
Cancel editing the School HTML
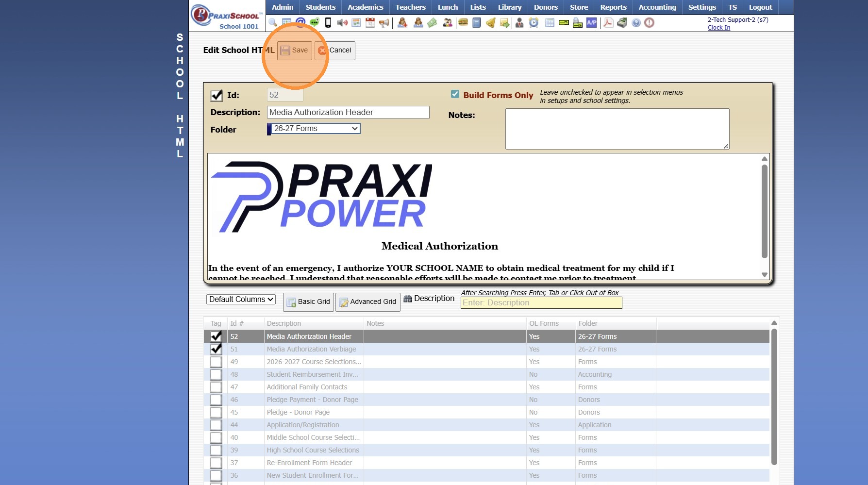point(335,50)
